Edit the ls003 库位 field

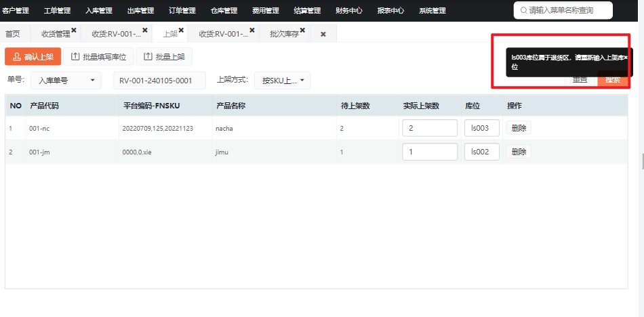(482, 128)
